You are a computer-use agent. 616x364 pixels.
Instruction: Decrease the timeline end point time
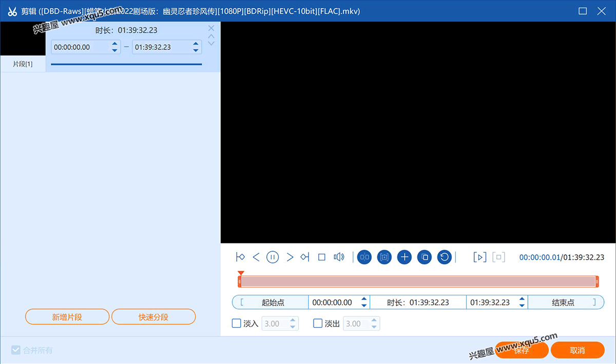[522, 306]
